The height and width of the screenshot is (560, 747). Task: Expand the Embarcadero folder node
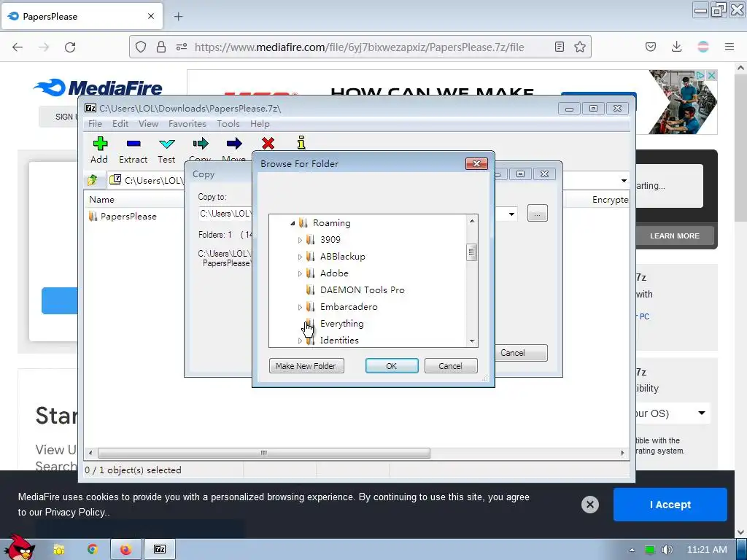[x=300, y=307]
